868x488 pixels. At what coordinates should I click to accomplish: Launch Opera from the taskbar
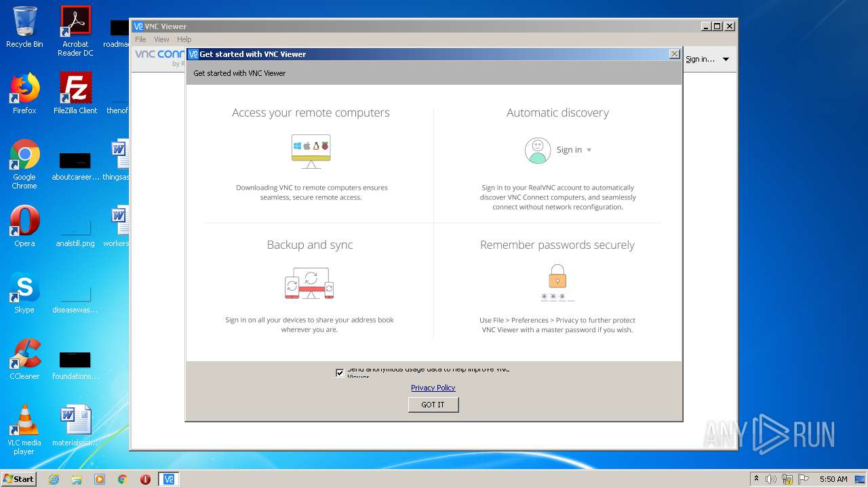coord(145,479)
